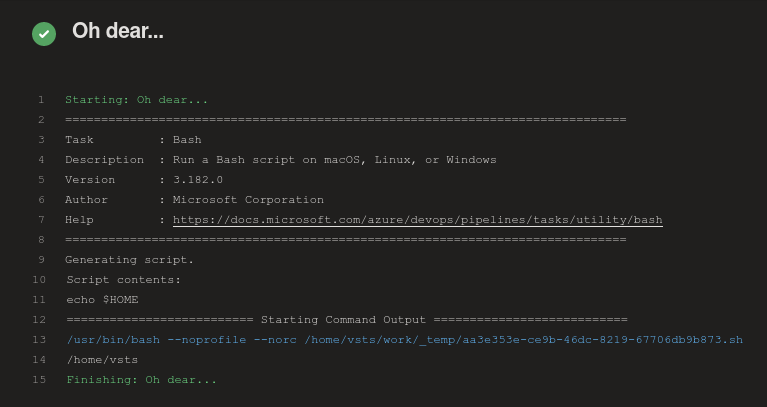This screenshot has height=407, width=767.
Task: Click the Author Microsoft Corporation line
Action: click(194, 200)
